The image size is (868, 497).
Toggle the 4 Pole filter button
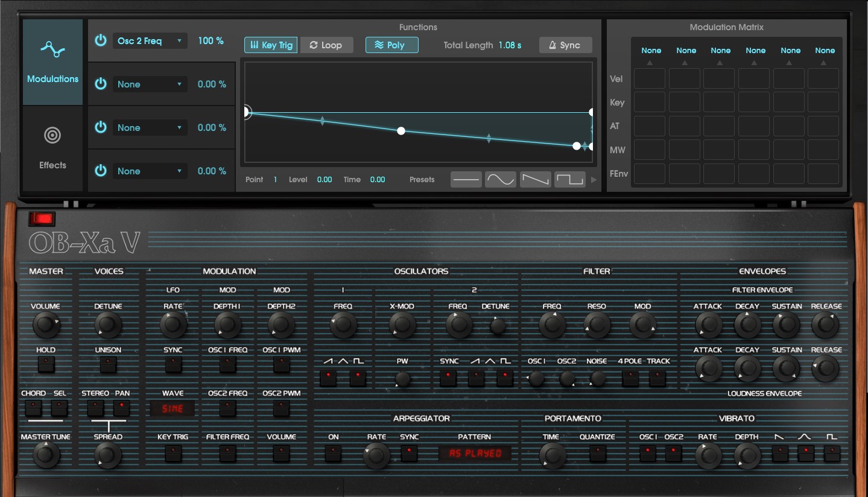coord(630,378)
